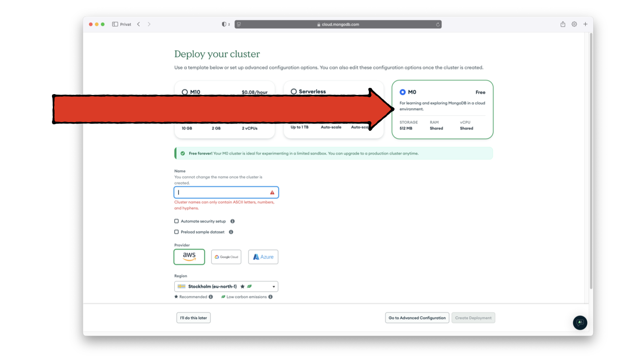Go back with the Safari back arrow
The image size is (644, 360).
(138, 24)
